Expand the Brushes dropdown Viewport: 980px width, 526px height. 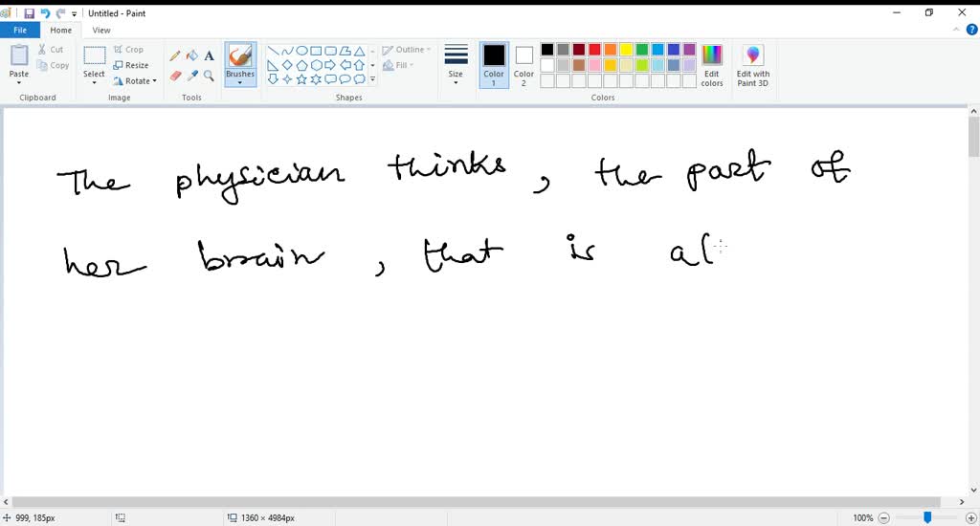[x=240, y=80]
